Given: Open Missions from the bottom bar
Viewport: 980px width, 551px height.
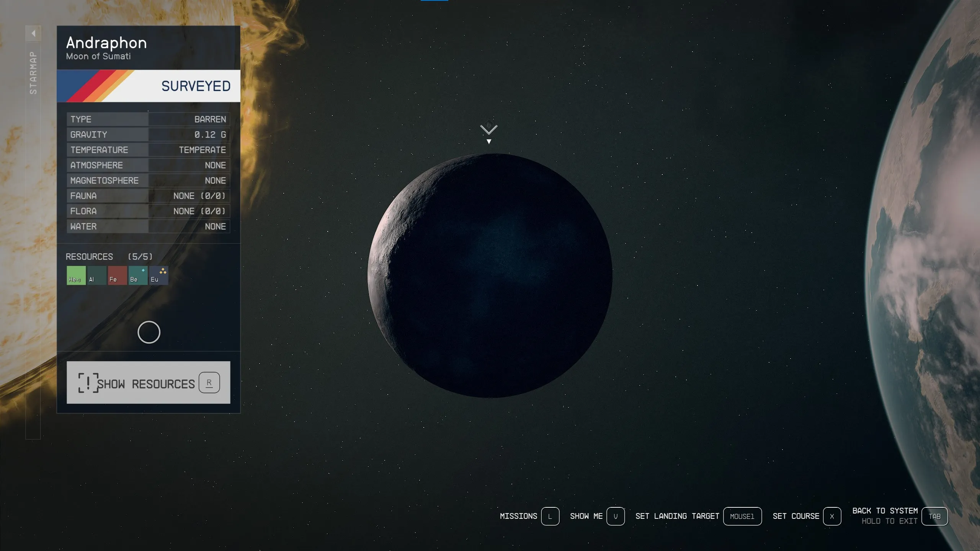Looking at the screenshot, I should [518, 516].
